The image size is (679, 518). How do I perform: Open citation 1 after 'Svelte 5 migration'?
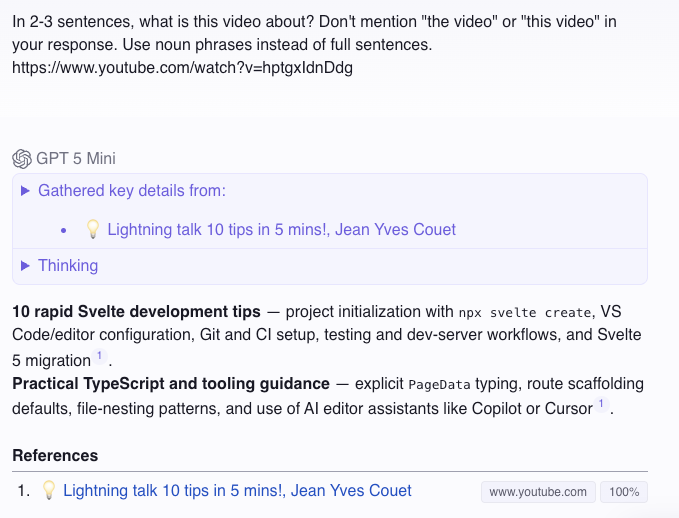click(x=100, y=357)
